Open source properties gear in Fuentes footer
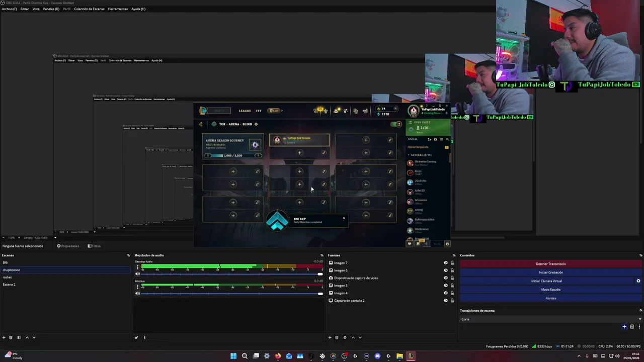 click(345, 337)
